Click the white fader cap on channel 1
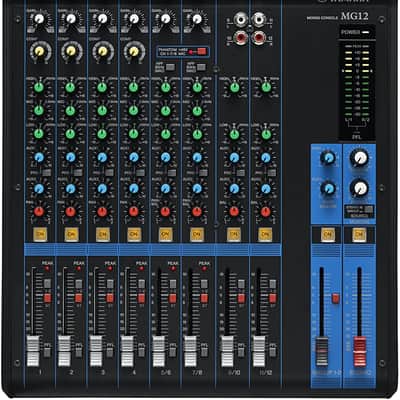 (x=33, y=351)
